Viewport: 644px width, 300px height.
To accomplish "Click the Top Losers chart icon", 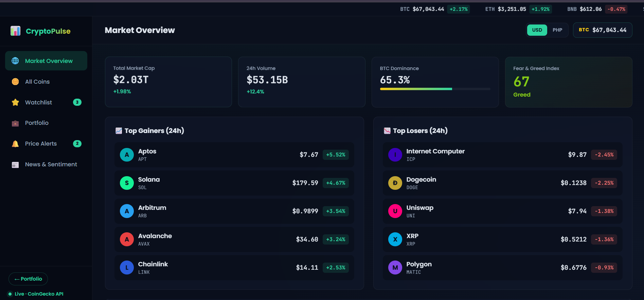I will click(x=387, y=131).
